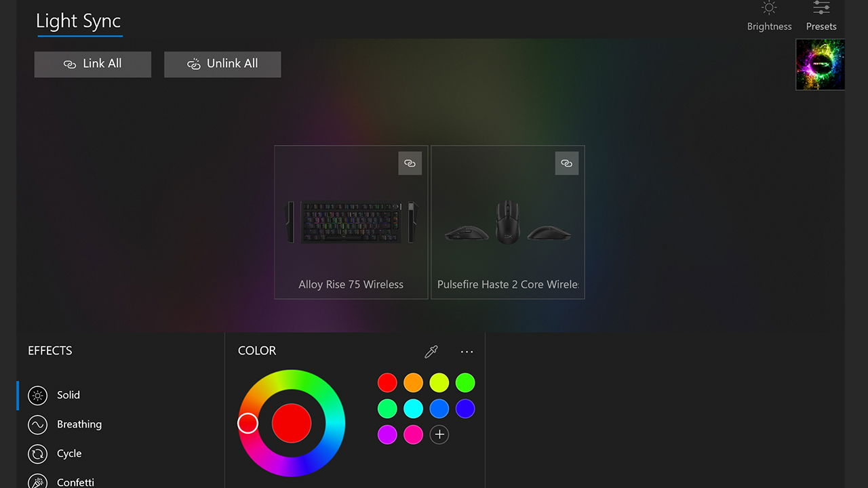Pick the blue color swatch

tap(439, 409)
